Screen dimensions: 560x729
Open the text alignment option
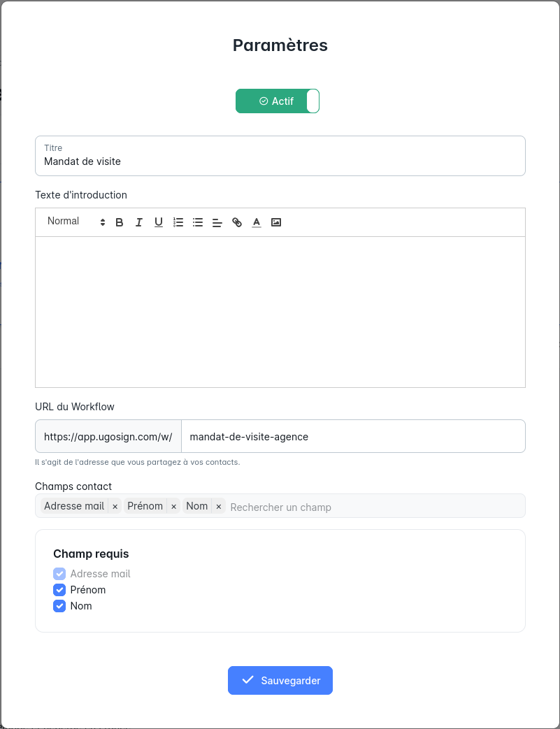coord(217,222)
